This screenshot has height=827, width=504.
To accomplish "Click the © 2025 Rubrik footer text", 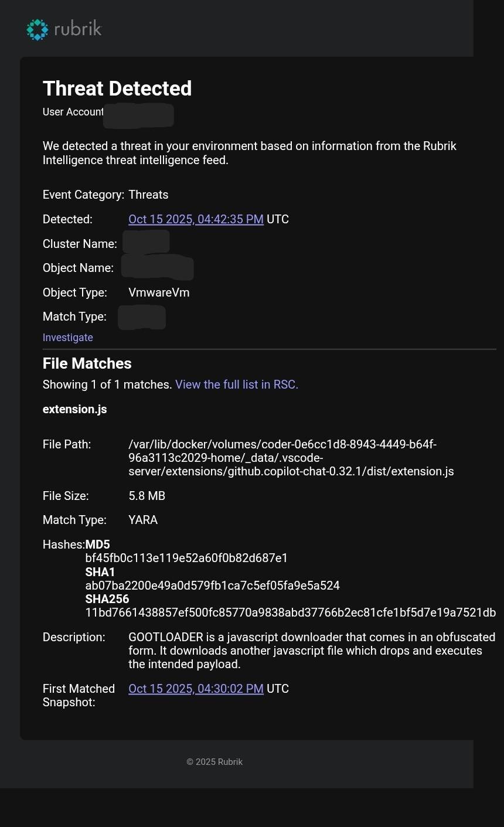I will click(x=214, y=762).
